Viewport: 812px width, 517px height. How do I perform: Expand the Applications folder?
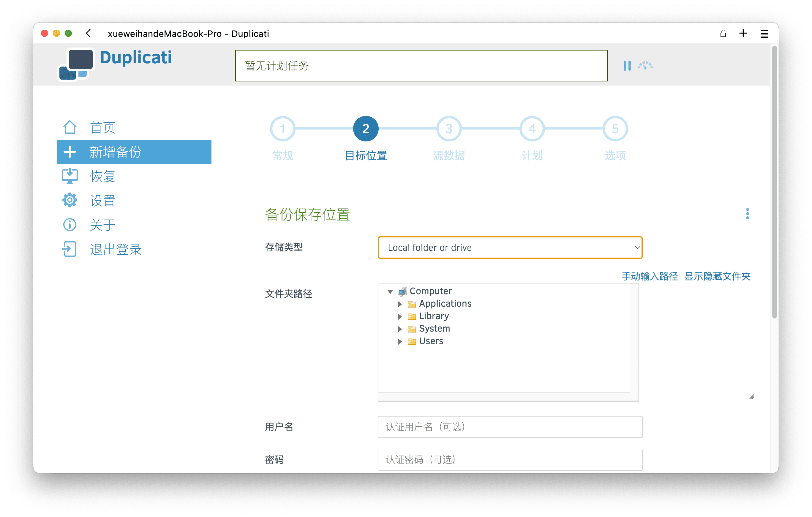(x=400, y=304)
